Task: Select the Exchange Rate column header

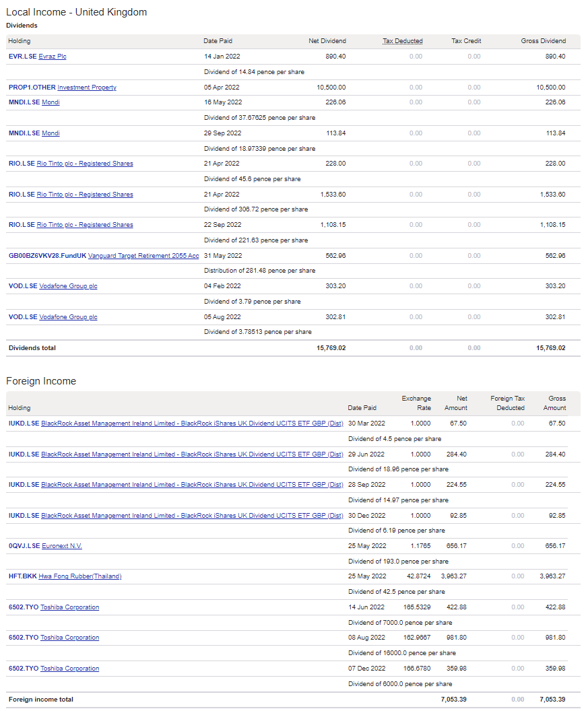Action: coord(416,403)
